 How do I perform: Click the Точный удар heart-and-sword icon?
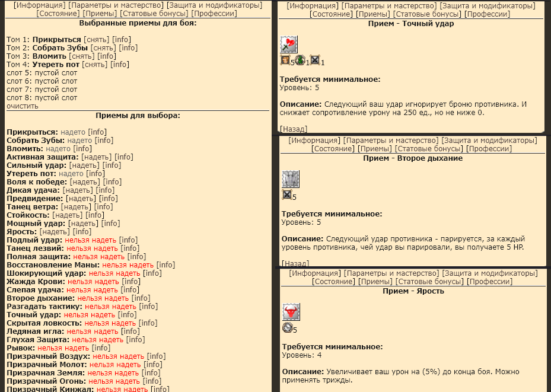pyautogui.click(x=289, y=44)
